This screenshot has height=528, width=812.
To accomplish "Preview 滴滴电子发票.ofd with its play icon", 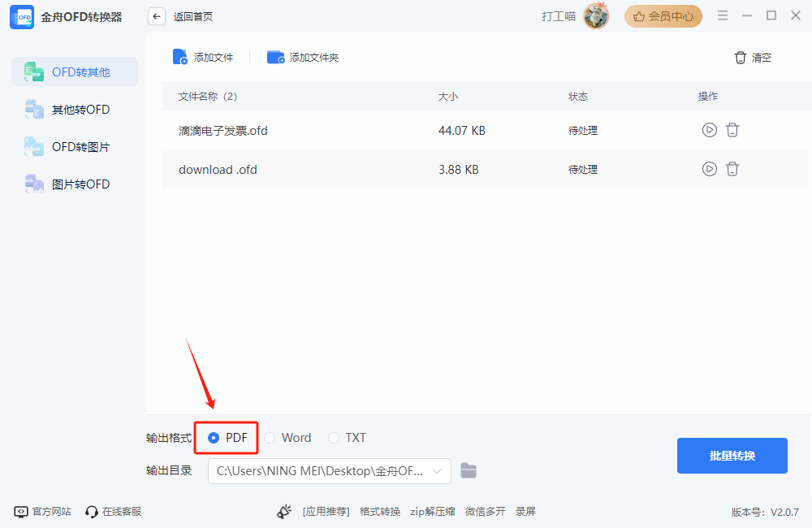I will click(x=709, y=129).
